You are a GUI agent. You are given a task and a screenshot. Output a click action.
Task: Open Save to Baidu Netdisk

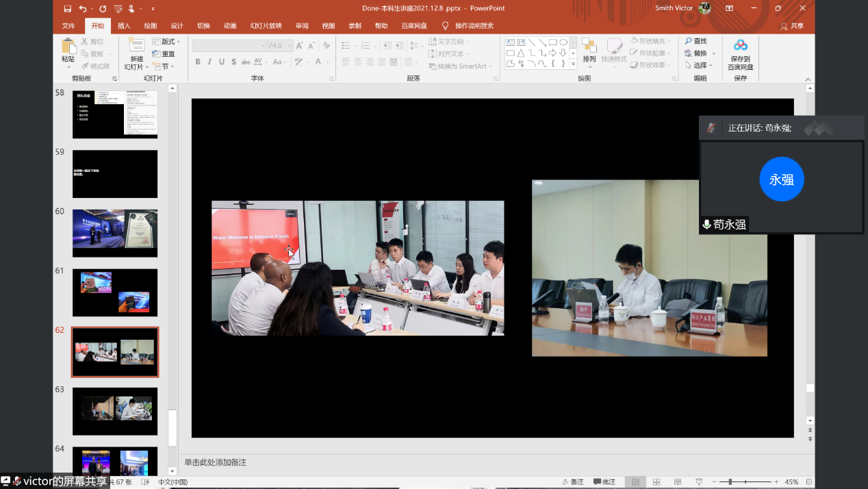(x=740, y=55)
